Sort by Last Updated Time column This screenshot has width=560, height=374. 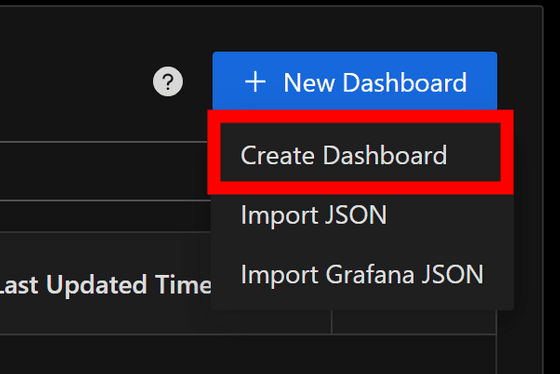105,285
